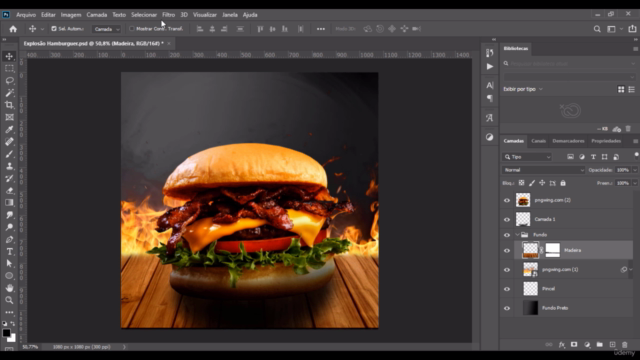Select the Magic Wand tool
This screenshot has width=640, height=360.
click(x=9, y=93)
